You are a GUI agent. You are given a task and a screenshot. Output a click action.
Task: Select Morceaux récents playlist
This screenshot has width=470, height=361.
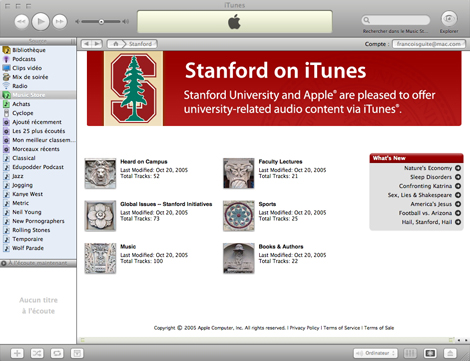pos(38,149)
